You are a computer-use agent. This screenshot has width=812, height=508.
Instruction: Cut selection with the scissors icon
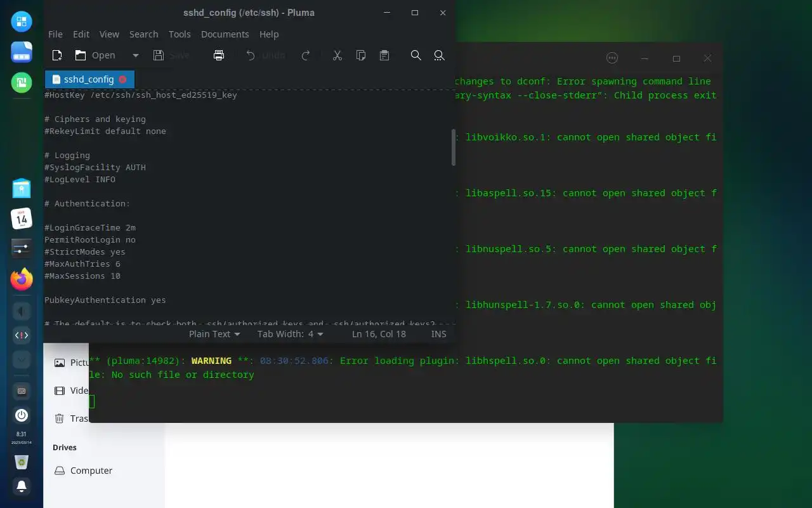[x=337, y=55]
